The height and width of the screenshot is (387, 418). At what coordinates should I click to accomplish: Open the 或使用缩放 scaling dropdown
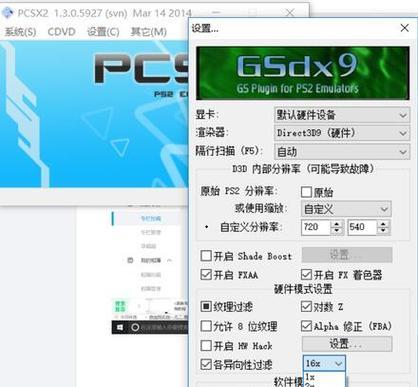click(x=346, y=209)
